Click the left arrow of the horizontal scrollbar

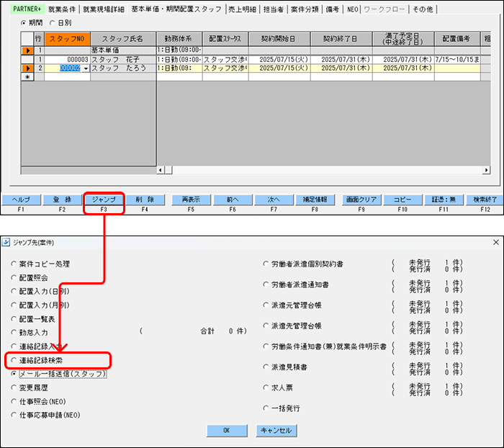(x=161, y=170)
